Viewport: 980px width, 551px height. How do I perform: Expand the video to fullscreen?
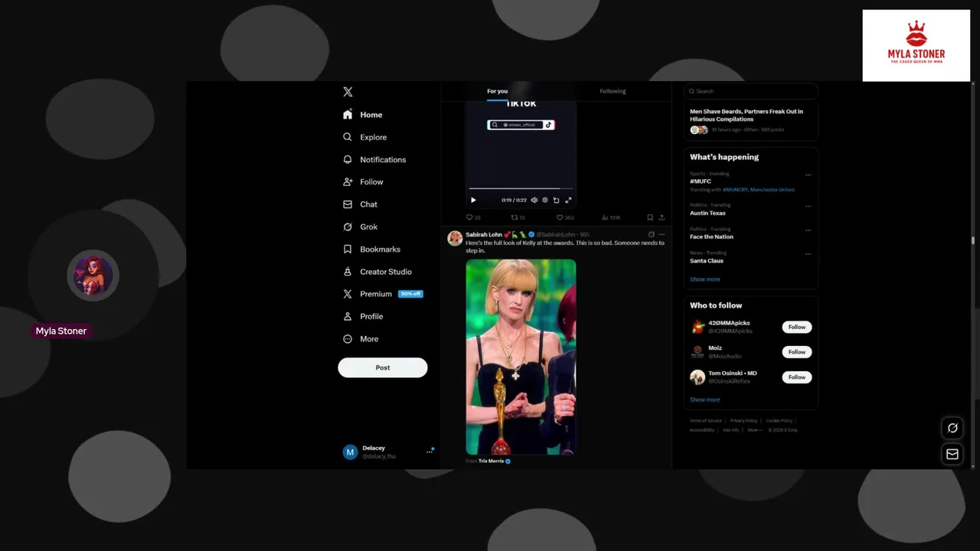[x=568, y=200]
